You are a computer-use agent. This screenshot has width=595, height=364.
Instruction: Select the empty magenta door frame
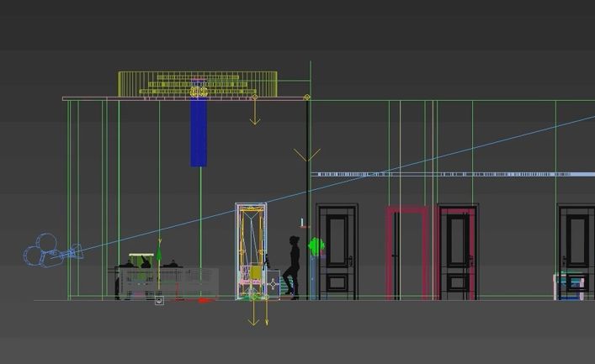click(407, 252)
